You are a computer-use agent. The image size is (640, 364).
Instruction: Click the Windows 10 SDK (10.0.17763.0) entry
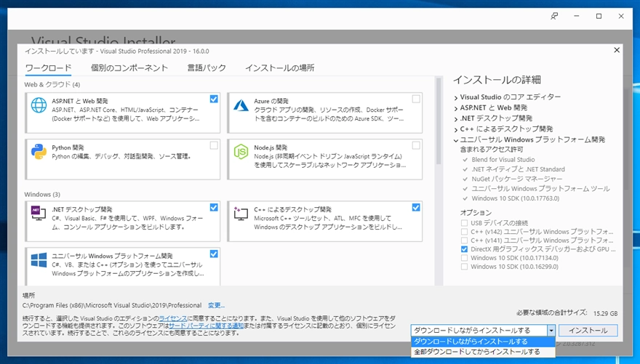[x=516, y=198]
